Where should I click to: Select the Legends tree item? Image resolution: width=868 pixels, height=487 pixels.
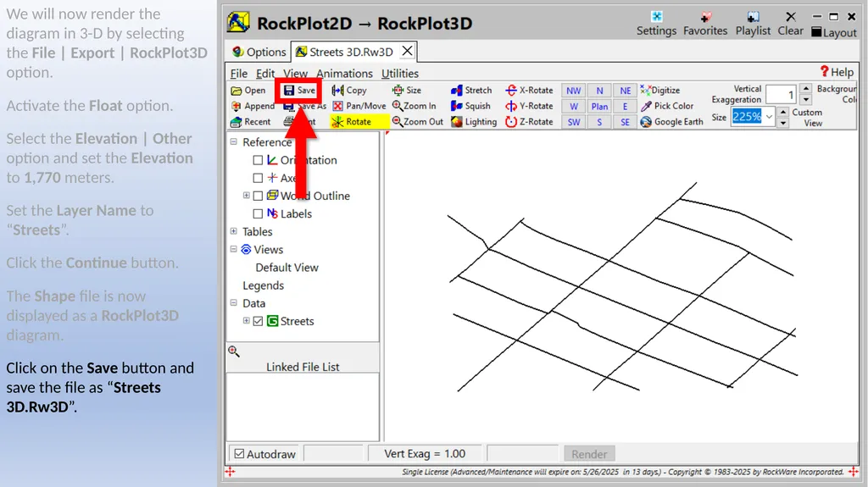click(x=263, y=285)
